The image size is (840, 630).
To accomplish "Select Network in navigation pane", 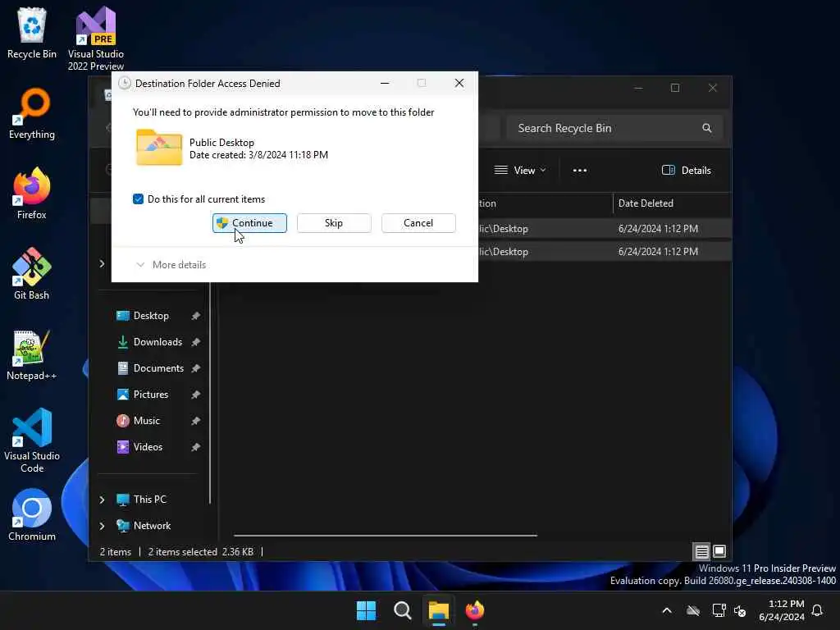I will [152, 526].
